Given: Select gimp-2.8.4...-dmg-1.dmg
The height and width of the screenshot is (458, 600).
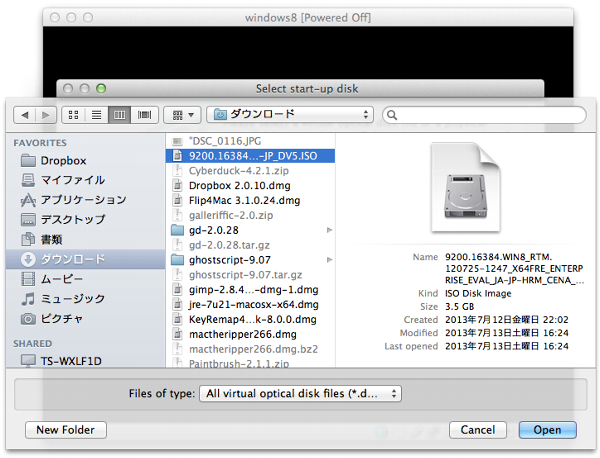Looking at the screenshot, I should point(250,290).
